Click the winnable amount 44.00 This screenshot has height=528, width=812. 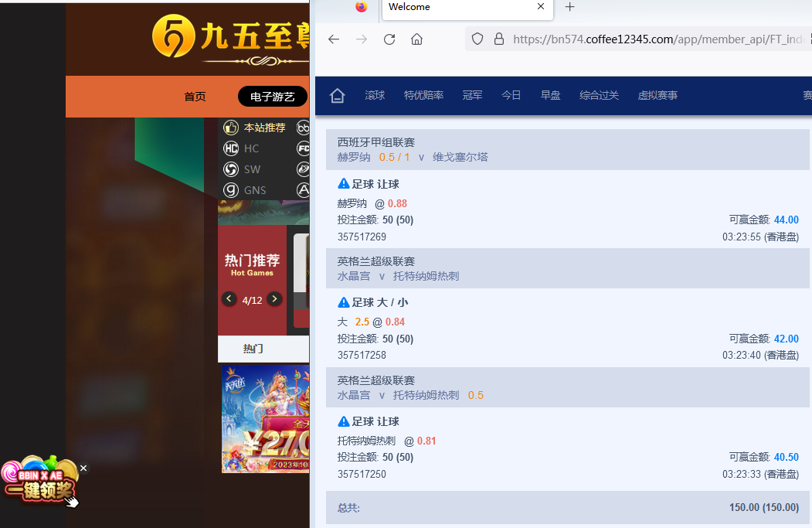point(786,220)
